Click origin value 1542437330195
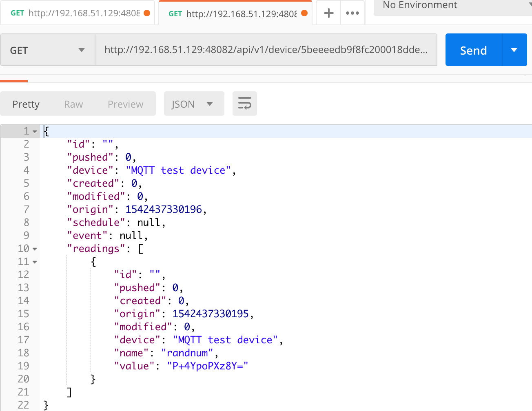The height and width of the screenshot is (411, 532). (211, 314)
